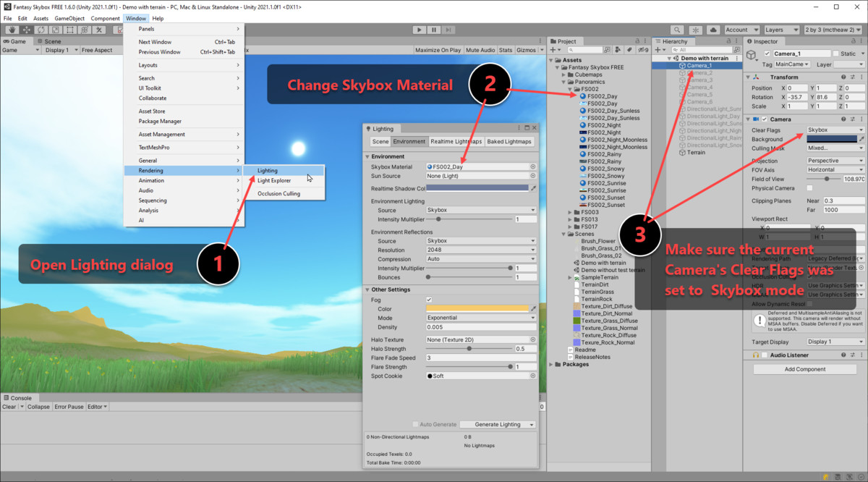Click the Sun Source object picker circle
This screenshot has height=482, width=868.
pos(533,176)
